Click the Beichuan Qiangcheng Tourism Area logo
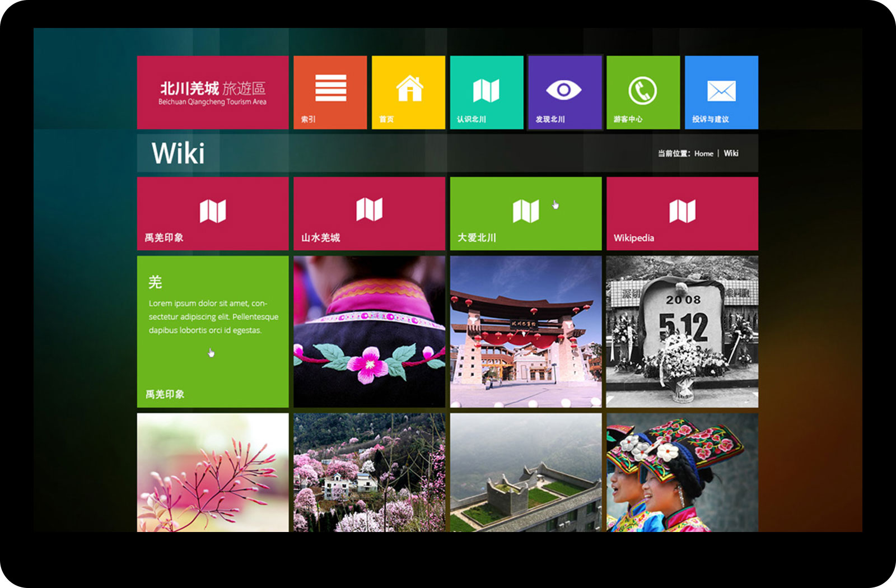This screenshot has width=896, height=588. coord(213,92)
